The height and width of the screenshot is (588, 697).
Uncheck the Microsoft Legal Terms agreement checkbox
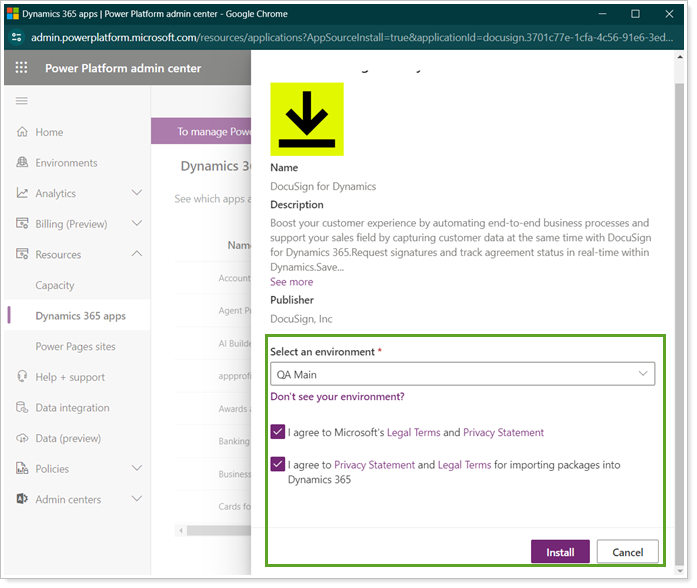tap(277, 433)
